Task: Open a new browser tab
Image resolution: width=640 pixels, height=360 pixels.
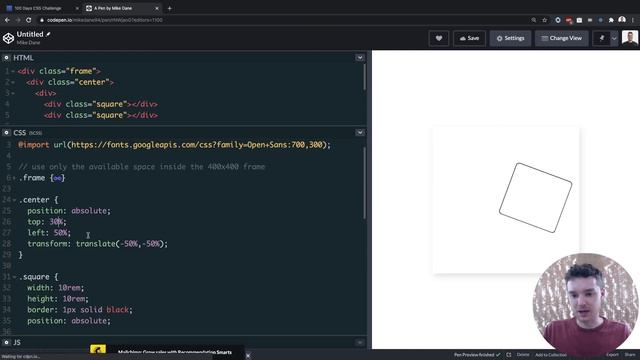Action: point(169,8)
